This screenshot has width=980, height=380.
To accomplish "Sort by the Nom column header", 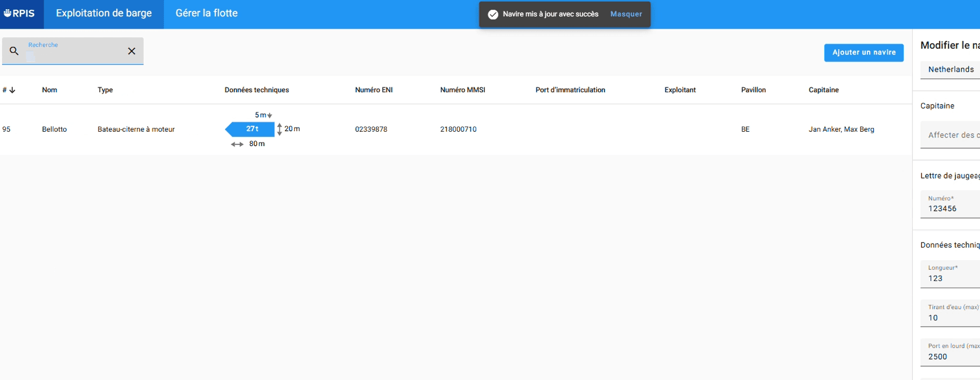I will (x=50, y=90).
